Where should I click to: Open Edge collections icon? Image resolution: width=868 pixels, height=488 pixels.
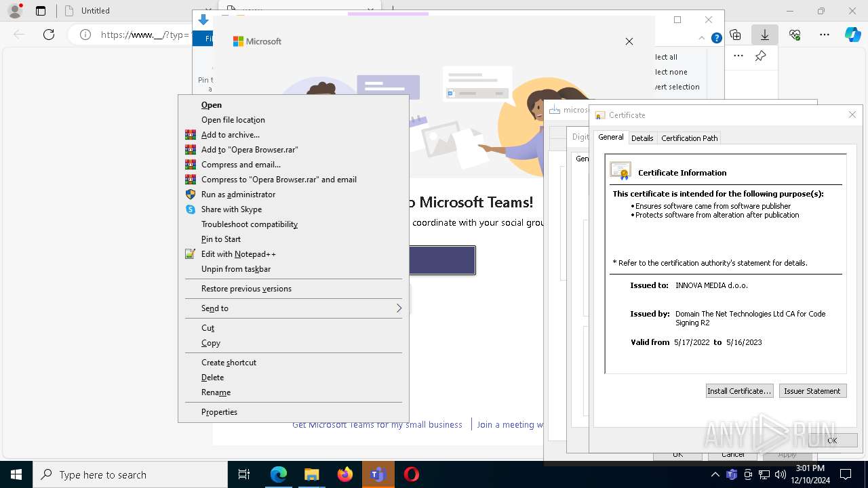[x=735, y=35]
